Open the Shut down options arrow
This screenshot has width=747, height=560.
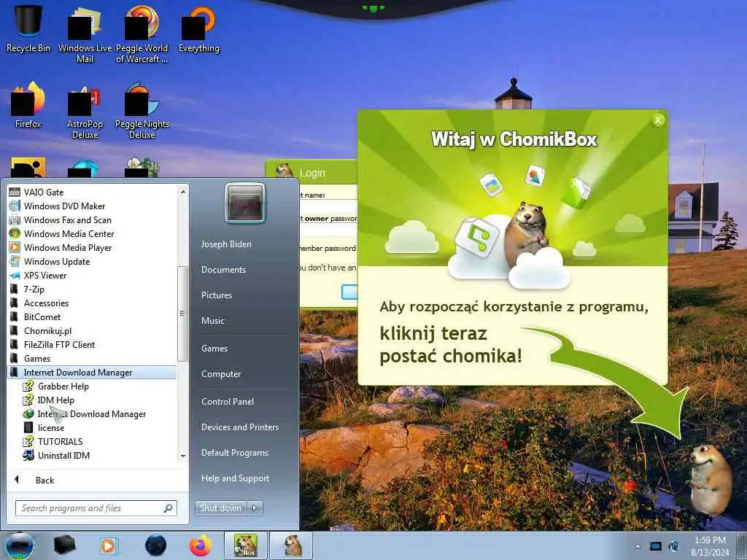(255, 508)
